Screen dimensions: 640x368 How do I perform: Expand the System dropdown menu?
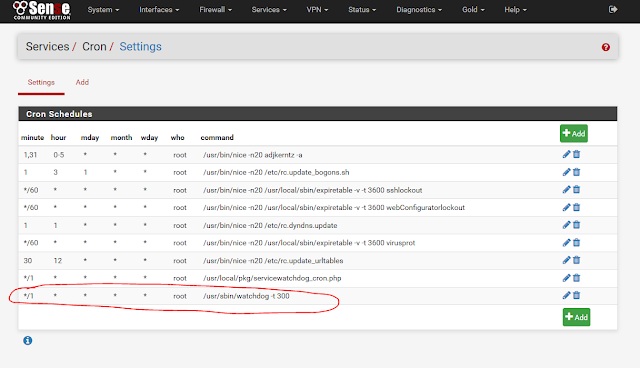pos(103,10)
